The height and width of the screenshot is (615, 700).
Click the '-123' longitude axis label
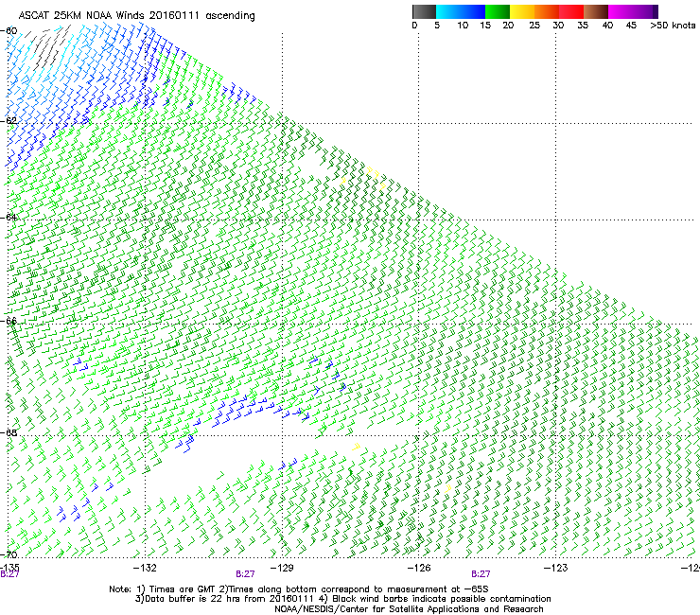pyautogui.click(x=555, y=568)
